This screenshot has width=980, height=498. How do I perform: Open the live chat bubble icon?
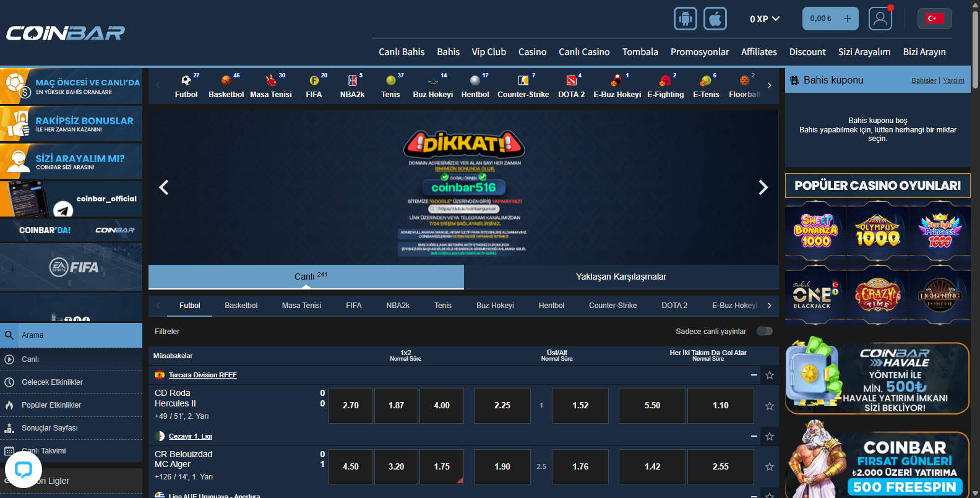(x=24, y=470)
